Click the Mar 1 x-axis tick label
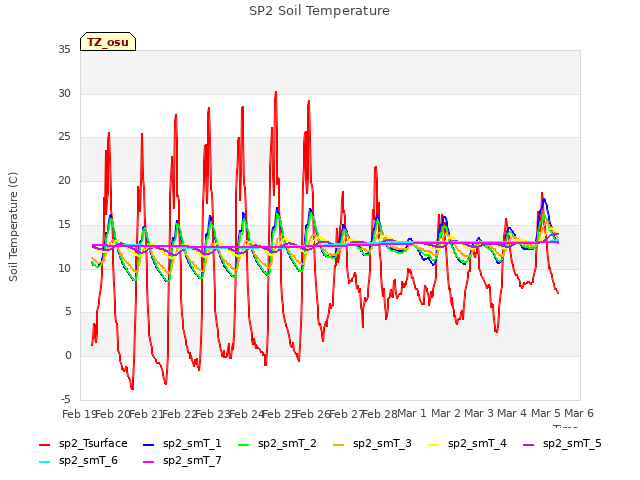Image resolution: width=640 pixels, height=480 pixels. point(412,413)
